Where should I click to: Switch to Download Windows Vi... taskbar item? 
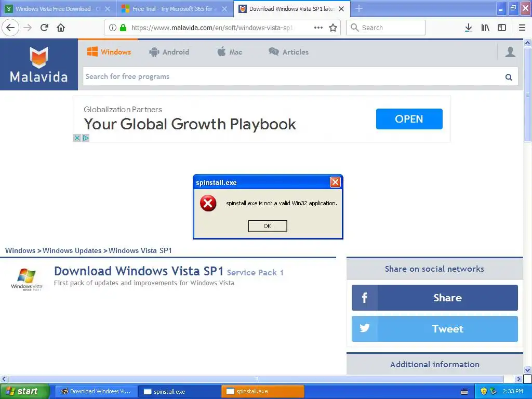[96, 391]
